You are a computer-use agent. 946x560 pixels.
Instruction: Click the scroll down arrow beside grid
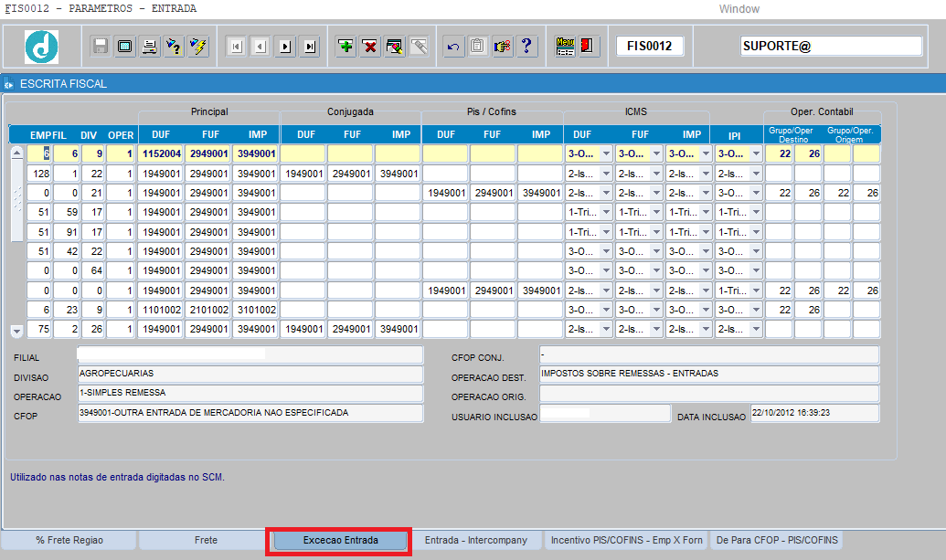click(x=16, y=331)
